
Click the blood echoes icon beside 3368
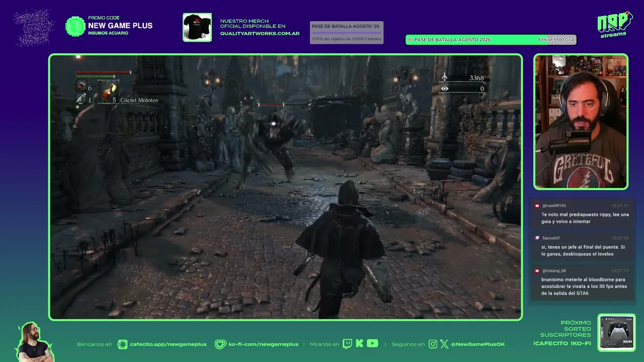pos(444,77)
